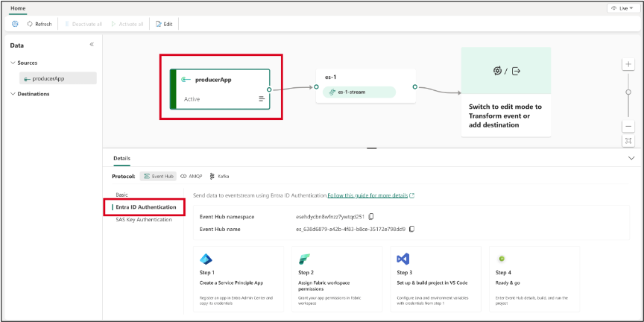Click the Activate all button
This screenshot has width=644, height=322.
[127, 24]
